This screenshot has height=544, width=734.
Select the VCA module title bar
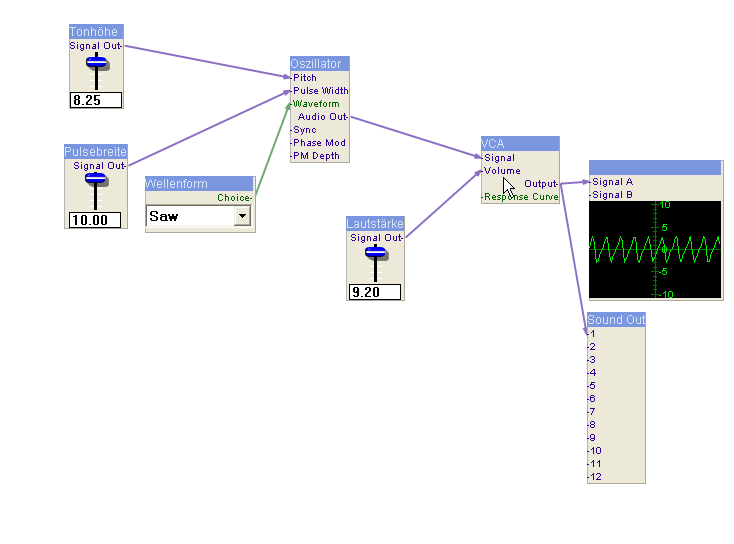(x=519, y=143)
